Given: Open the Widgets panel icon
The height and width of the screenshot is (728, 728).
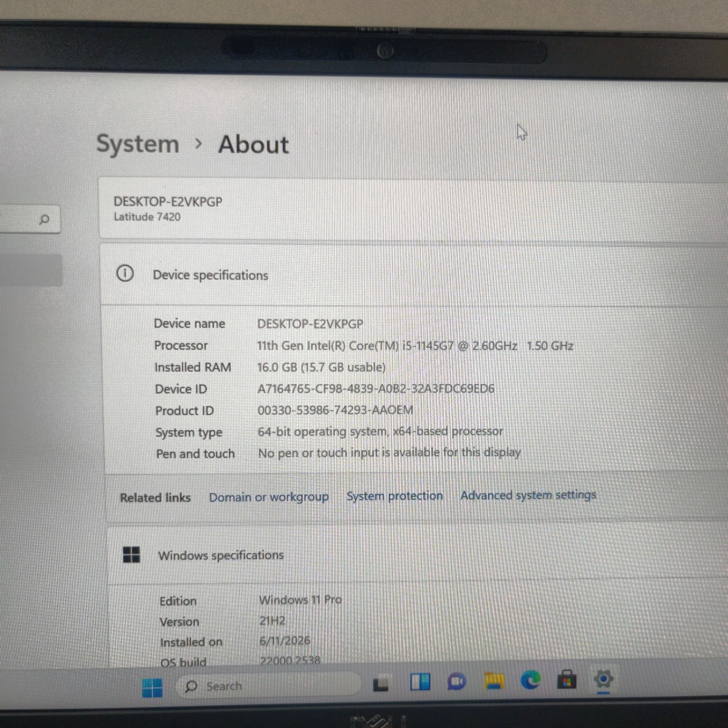Looking at the screenshot, I should [420, 682].
